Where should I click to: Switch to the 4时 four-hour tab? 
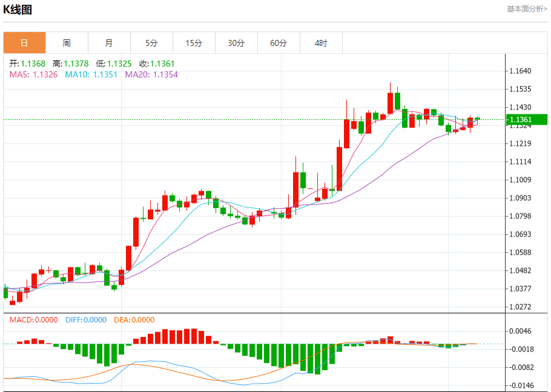point(321,43)
